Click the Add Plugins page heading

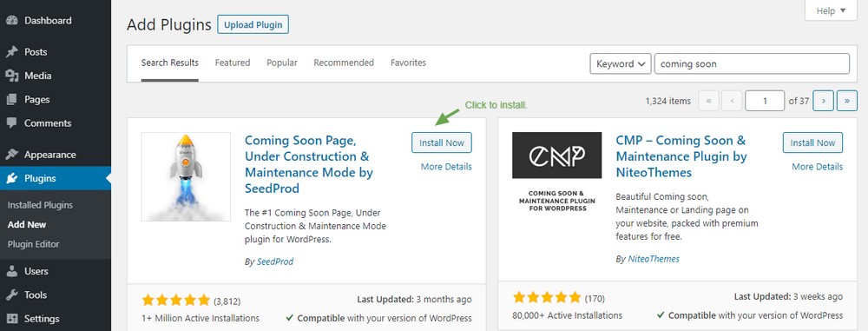click(169, 25)
